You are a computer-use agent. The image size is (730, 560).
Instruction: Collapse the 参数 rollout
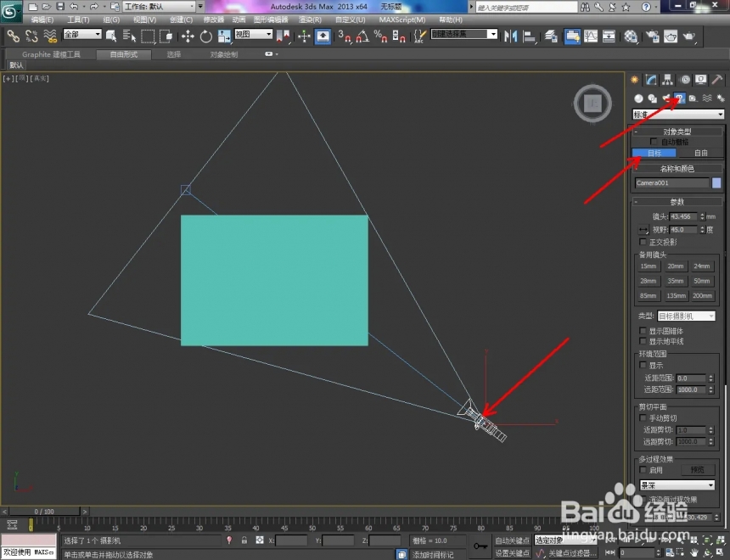click(x=677, y=202)
